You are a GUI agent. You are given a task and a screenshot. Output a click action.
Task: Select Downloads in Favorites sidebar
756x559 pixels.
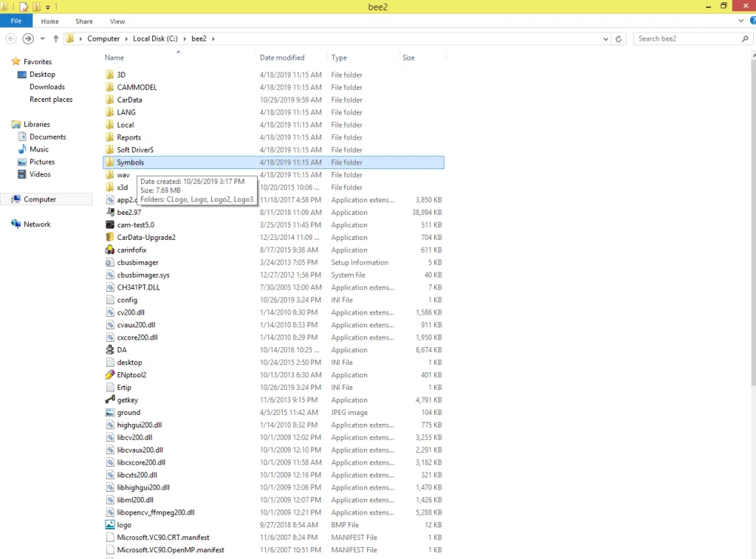click(x=47, y=87)
